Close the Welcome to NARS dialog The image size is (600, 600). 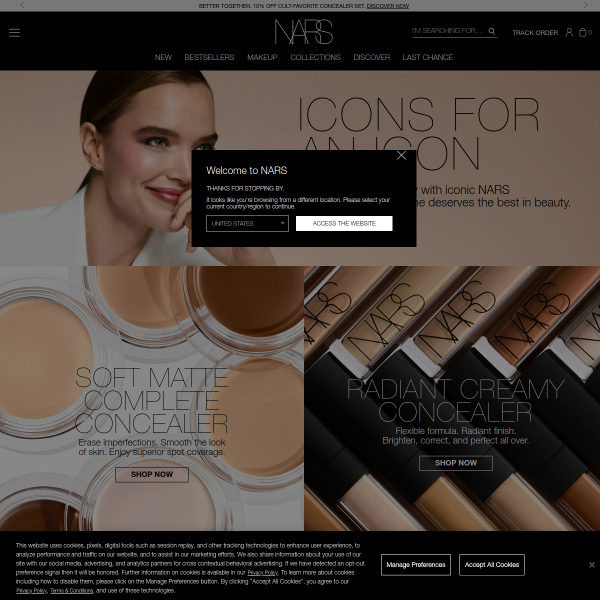click(401, 155)
